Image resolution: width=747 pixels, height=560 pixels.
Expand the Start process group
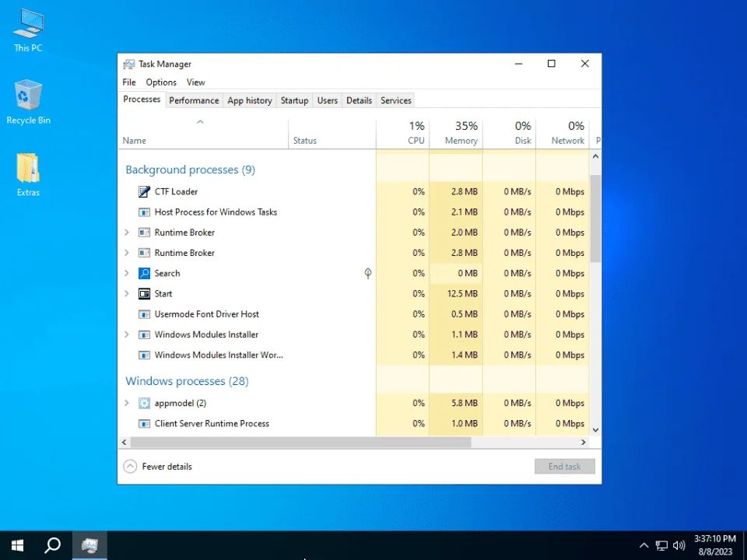(x=127, y=294)
